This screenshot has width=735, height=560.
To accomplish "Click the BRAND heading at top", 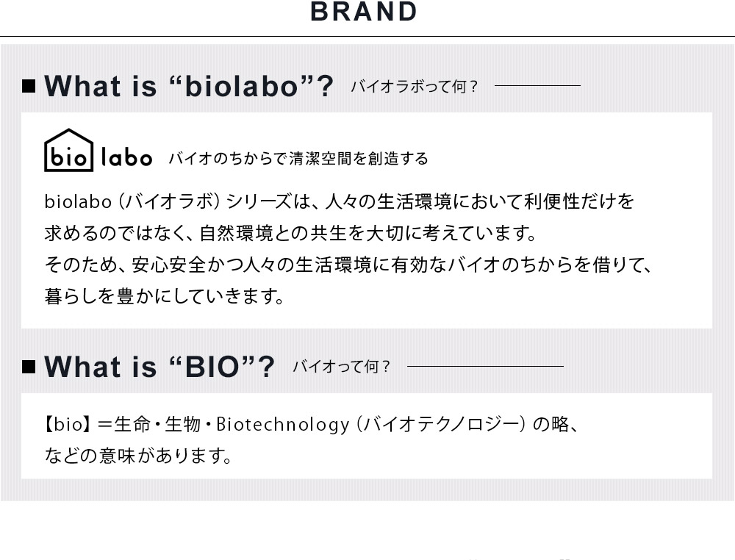I will [364, 12].
